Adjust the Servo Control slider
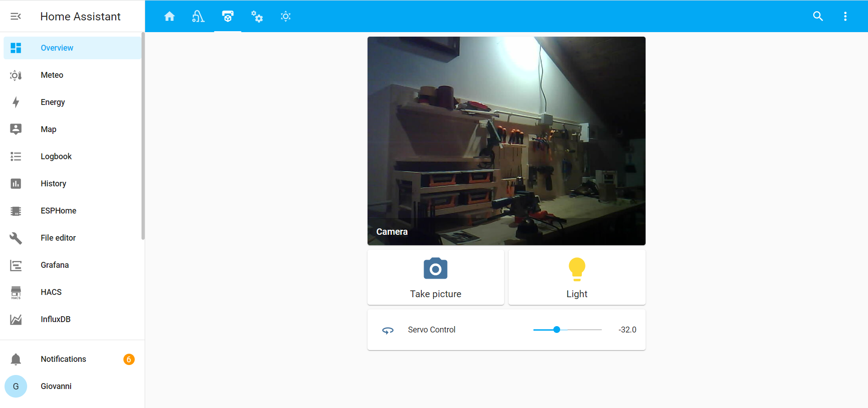Image resolution: width=868 pixels, height=408 pixels. click(x=557, y=330)
